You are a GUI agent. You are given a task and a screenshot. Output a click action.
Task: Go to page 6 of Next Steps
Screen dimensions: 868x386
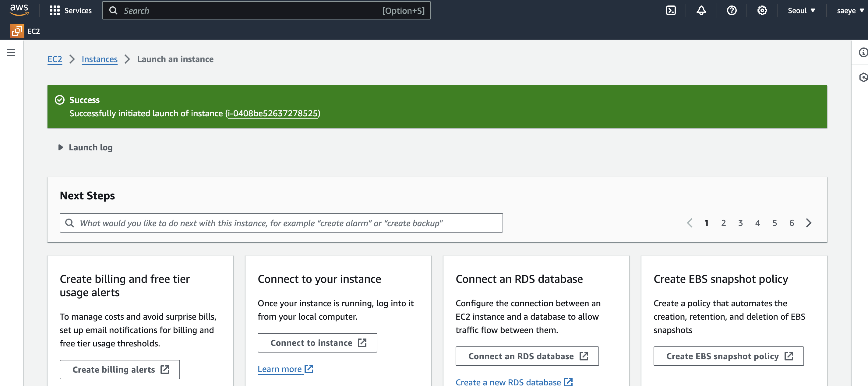coord(792,223)
